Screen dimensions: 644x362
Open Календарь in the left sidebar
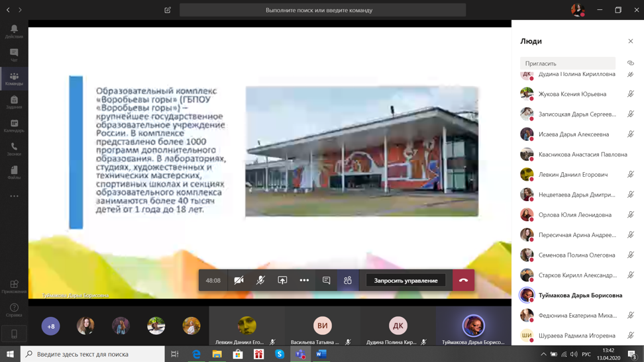point(14,126)
